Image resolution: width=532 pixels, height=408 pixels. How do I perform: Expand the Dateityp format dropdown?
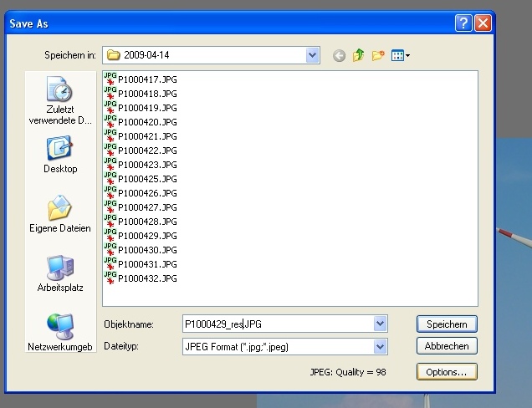tap(381, 347)
